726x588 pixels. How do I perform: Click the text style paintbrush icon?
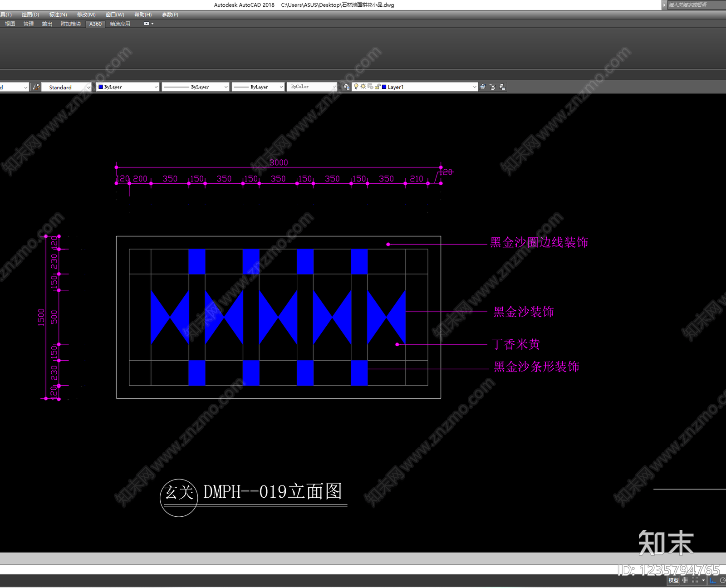click(x=36, y=87)
